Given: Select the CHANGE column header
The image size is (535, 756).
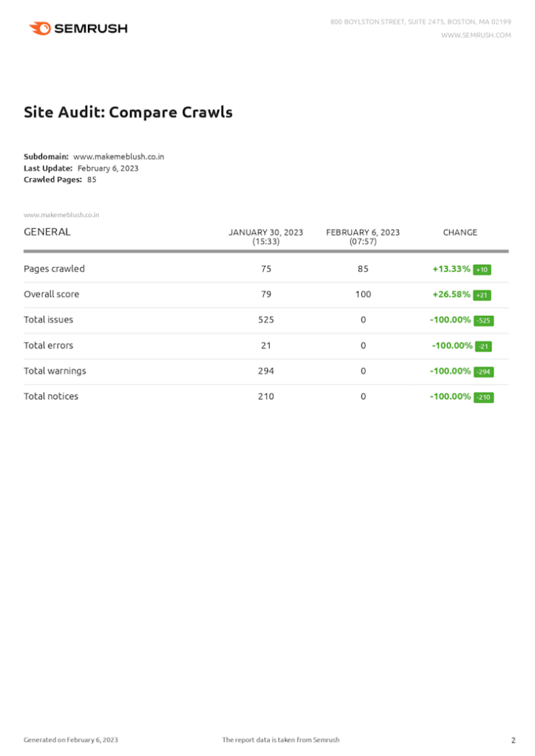Looking at the screenshot, I should click(x=460, y=233).
